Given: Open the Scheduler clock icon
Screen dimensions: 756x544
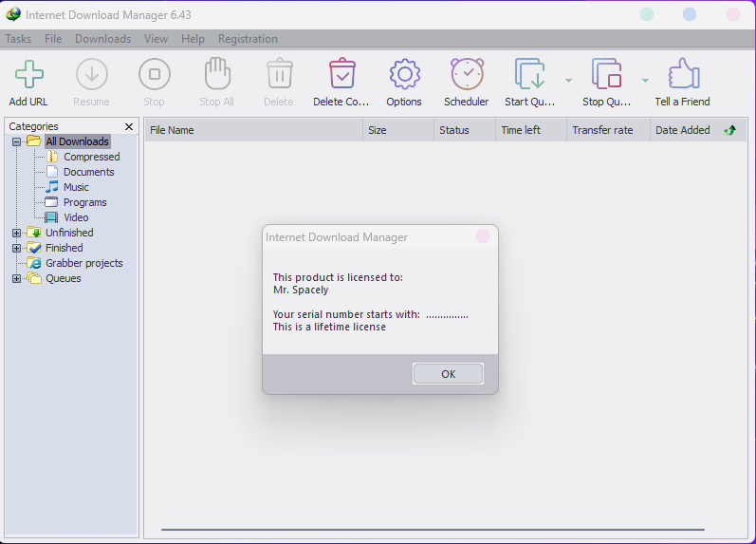Looking at the screenshot, I should [x=468, y=74].
